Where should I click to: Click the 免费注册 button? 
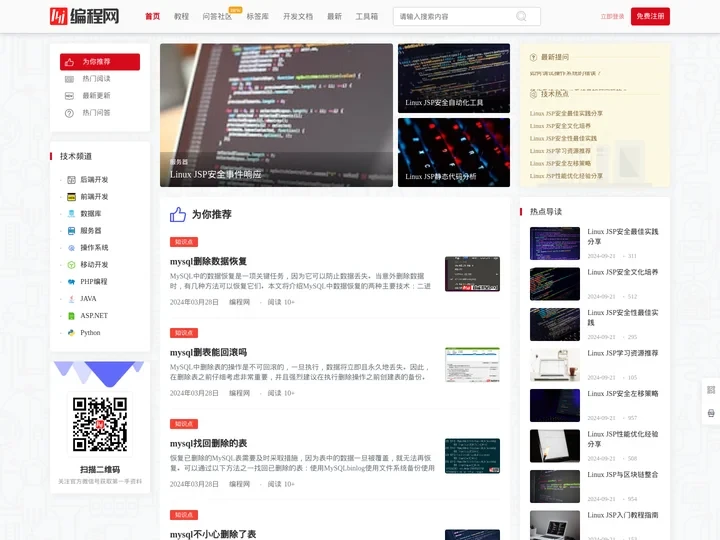650,17
